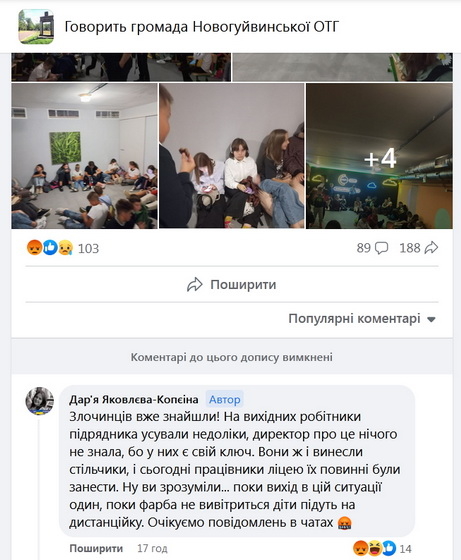The height and width of the screenshot is (560, 461).
Task: Click Поширити link under the comment
Action: [96, 548]
